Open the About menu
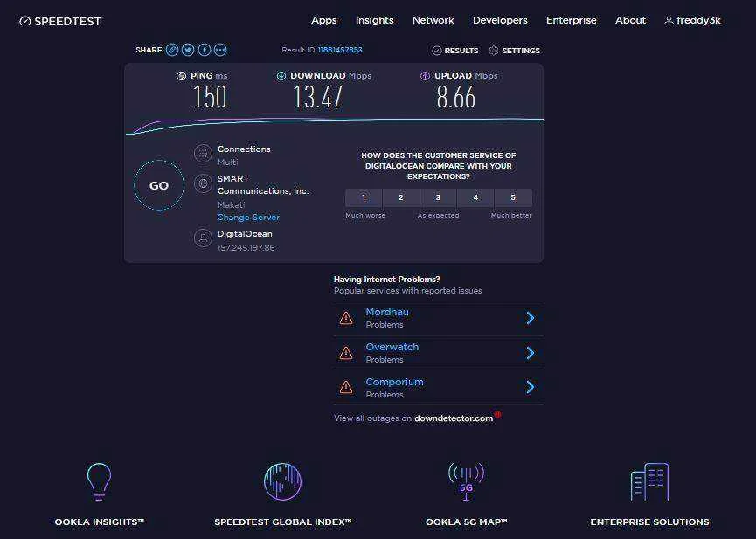Screen dimensions: 756x539 click(630, 20)
